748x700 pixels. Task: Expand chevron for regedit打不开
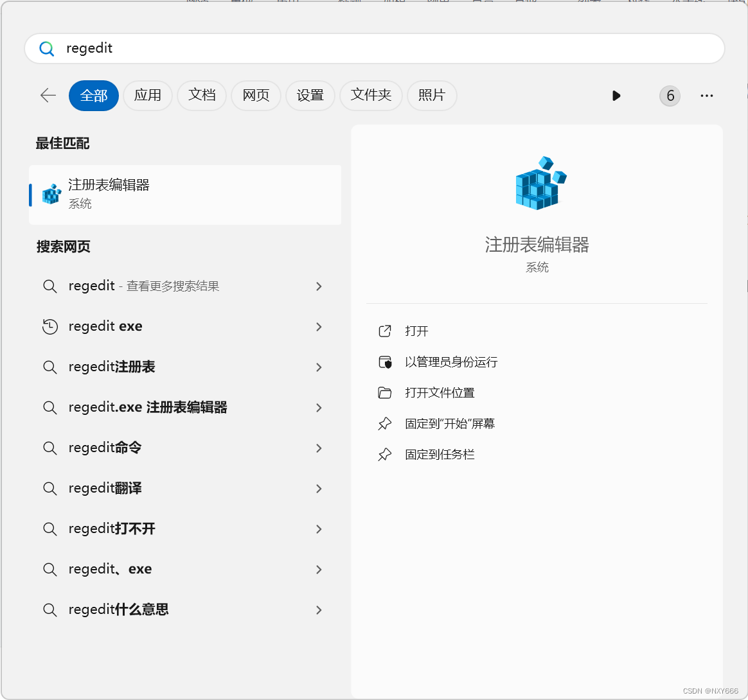tap(319, 529)
